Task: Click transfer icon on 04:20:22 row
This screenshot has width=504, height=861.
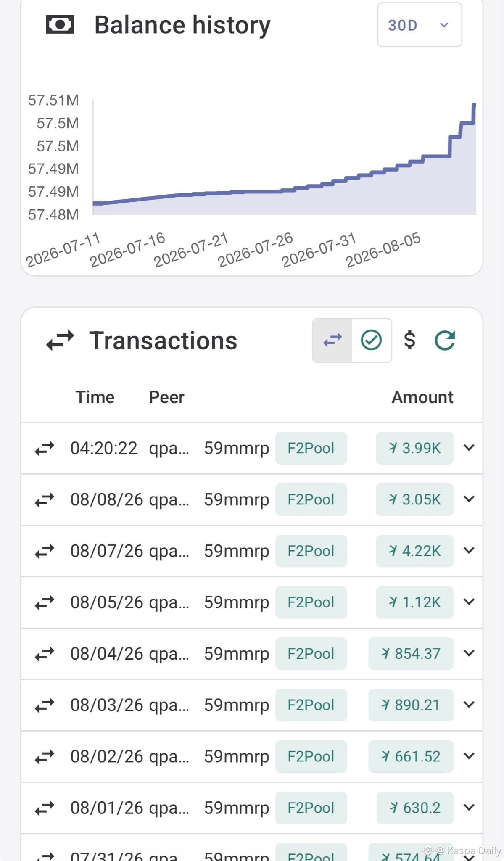Action: tap(45, 448)
